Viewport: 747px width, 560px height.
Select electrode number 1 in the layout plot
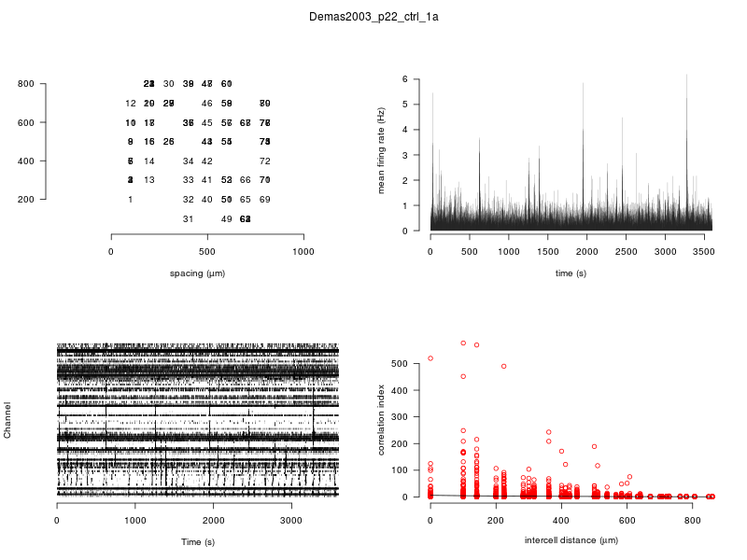[130, 200]
